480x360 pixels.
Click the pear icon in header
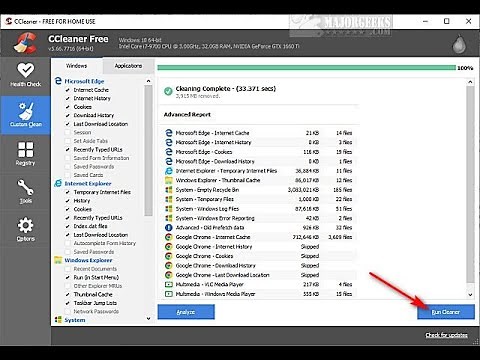click(459, 43)
